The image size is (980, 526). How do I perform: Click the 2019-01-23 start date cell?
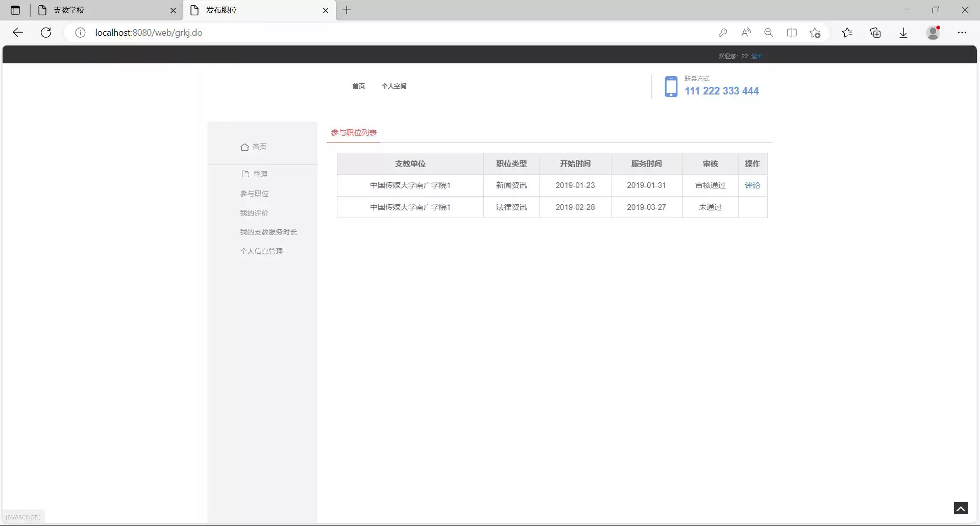coord(575,185)
